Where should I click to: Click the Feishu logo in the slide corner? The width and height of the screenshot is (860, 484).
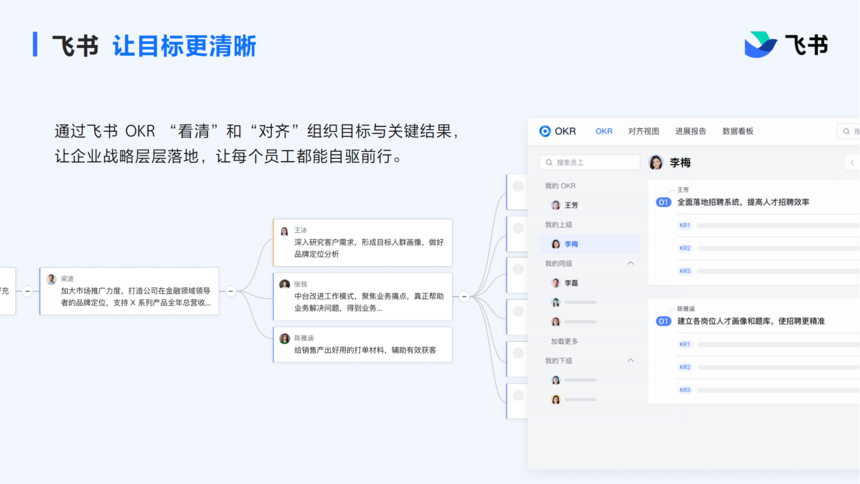786,45
